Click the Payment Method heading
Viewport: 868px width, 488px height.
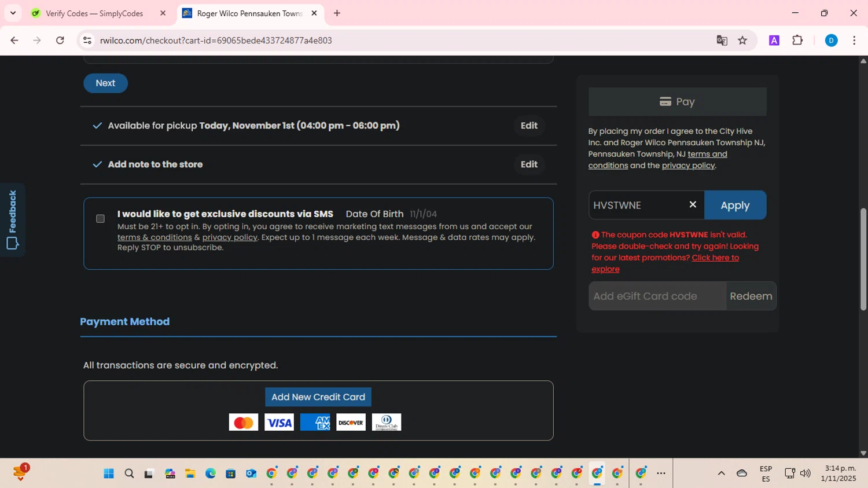tap(125, 322)
